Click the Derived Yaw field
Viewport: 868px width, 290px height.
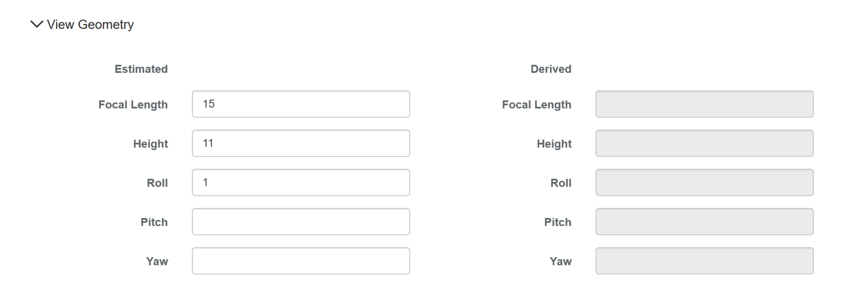[704, 261]
